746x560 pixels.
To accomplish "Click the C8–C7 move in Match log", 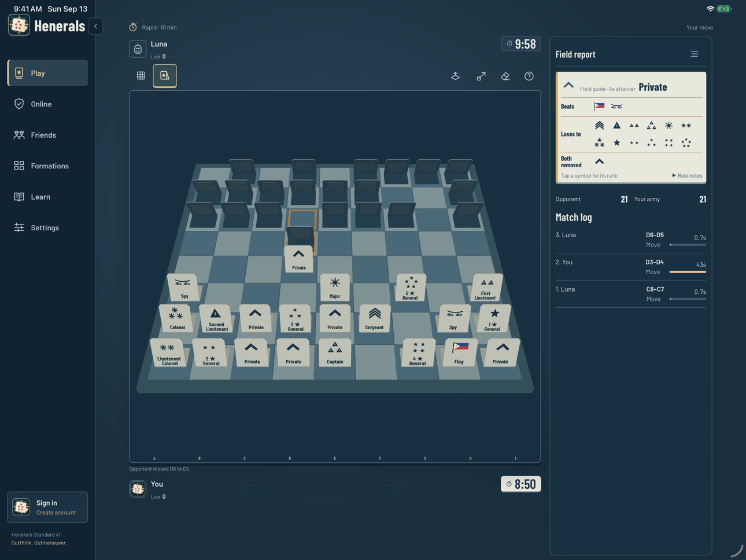I will [631, 294].
